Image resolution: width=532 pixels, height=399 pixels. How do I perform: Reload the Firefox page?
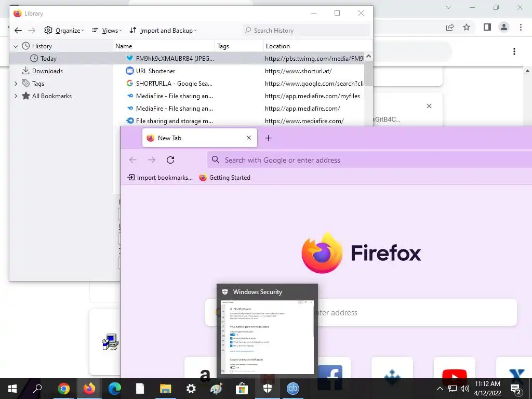170,160
